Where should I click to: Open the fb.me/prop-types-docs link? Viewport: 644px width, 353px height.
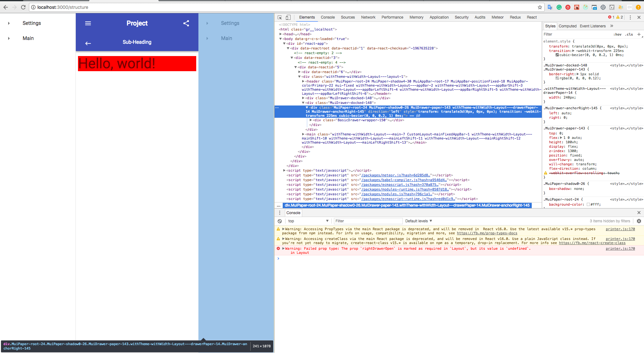pos(487,233)
